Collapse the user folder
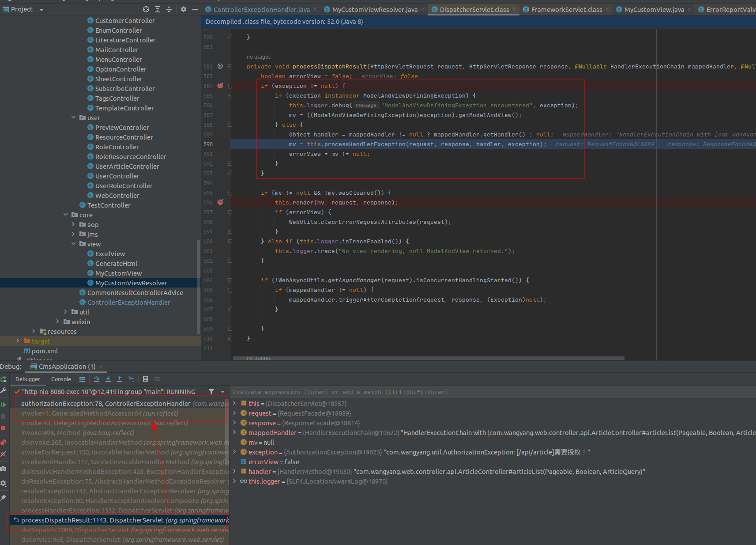This screenshot has height=545, width=756. [74, 117]
